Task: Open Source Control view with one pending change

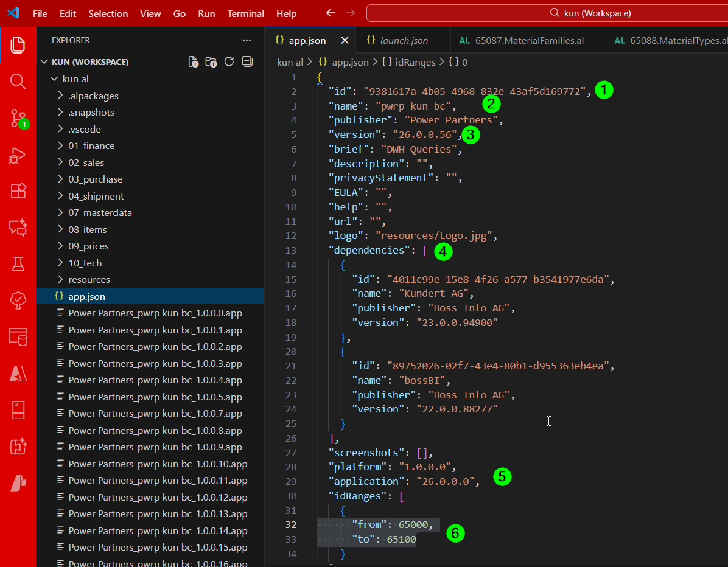Action: pyautogui.click(x=19, y=118)
